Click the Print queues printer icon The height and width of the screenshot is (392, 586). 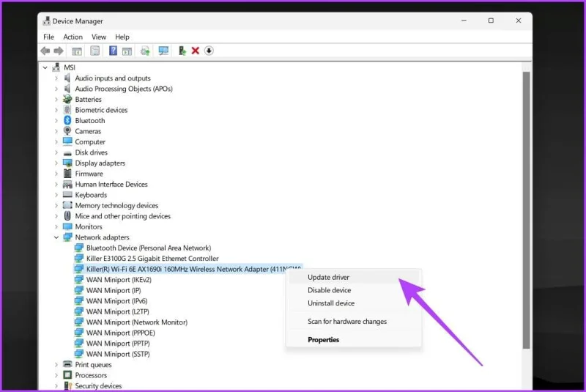[x=67, y=364]
